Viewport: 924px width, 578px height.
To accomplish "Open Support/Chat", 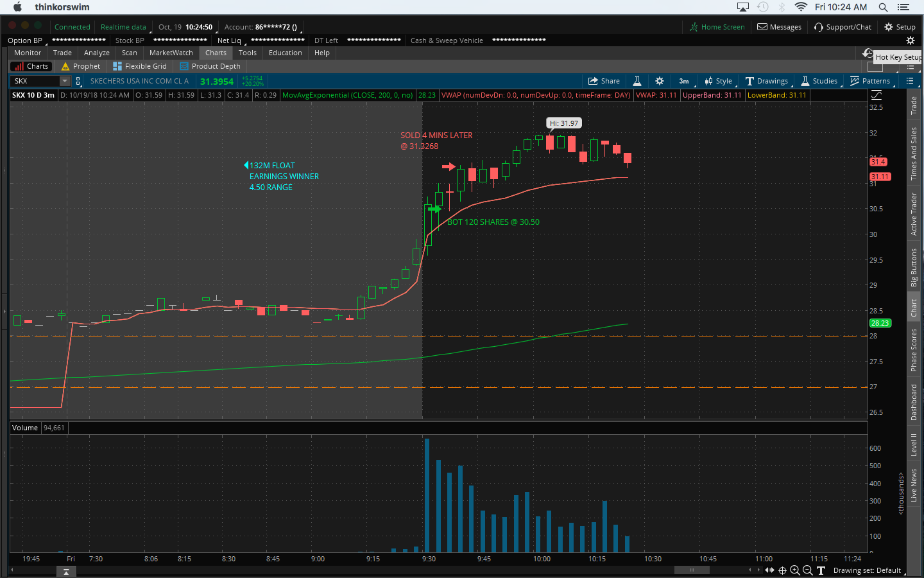I will [843, 27].
